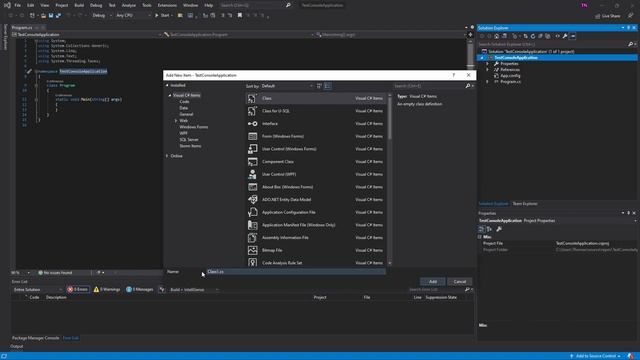Choose the Application Manifest File template
Screen dimensions: 640x360
click(x=316, y=225)
